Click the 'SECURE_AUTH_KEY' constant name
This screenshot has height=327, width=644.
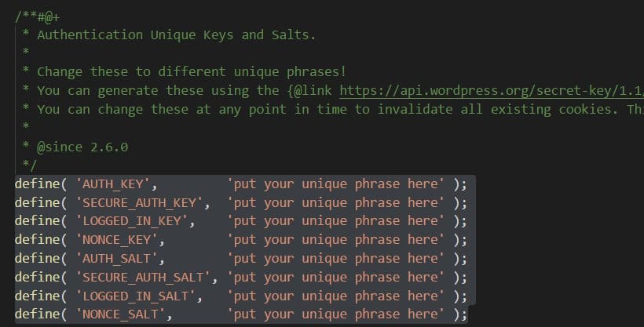pos(140,202)
